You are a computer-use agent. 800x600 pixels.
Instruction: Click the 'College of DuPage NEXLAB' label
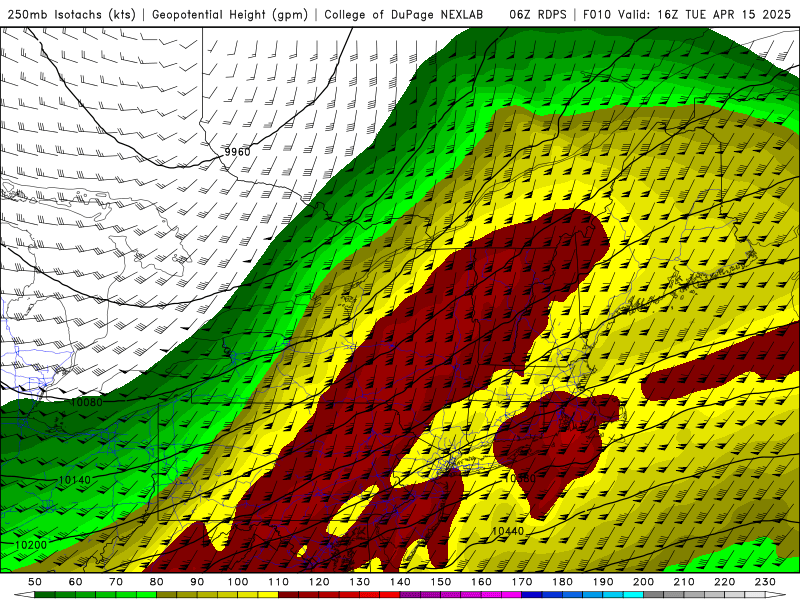point(404,15)
